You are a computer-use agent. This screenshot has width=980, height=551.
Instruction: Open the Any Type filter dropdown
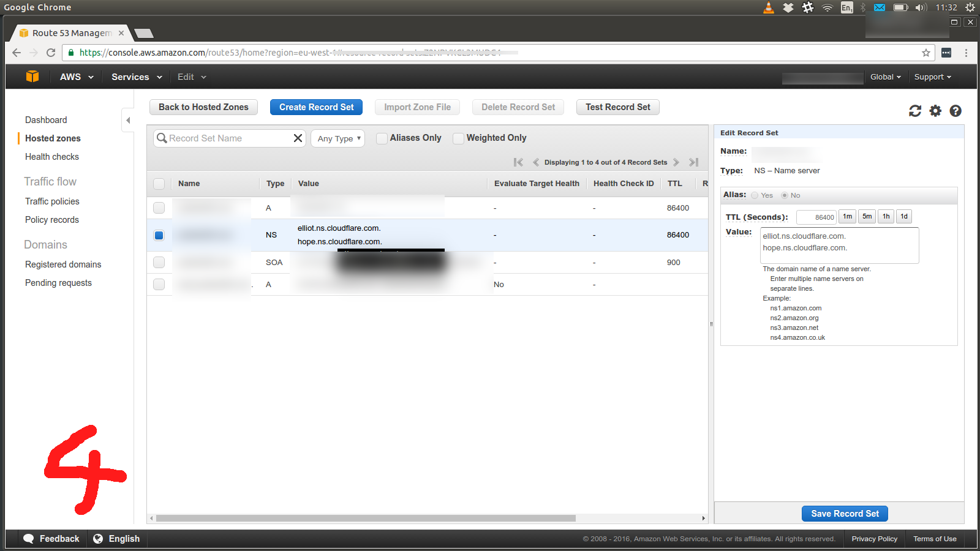[x=337, y=138]
